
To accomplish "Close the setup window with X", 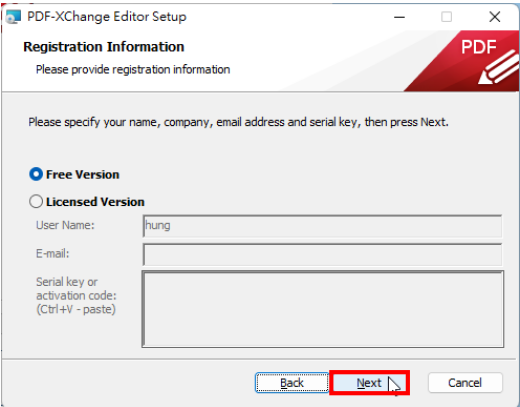I will 495,17.
